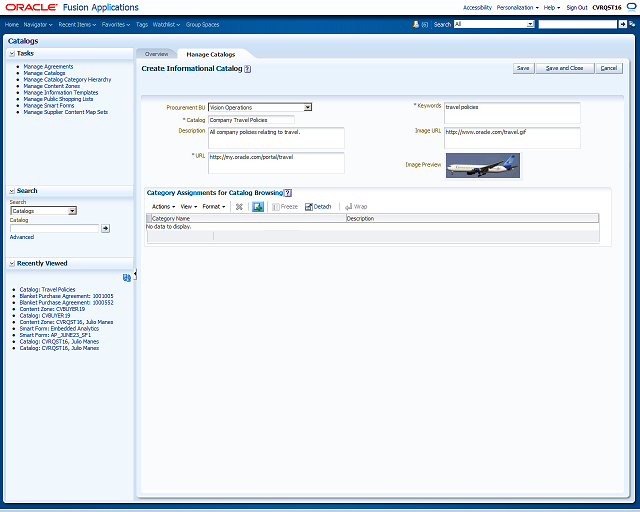Image resolution: width=640 pixels, height=512 pixels.
Task: Click the Advanced search link
Action: point(22,237)
